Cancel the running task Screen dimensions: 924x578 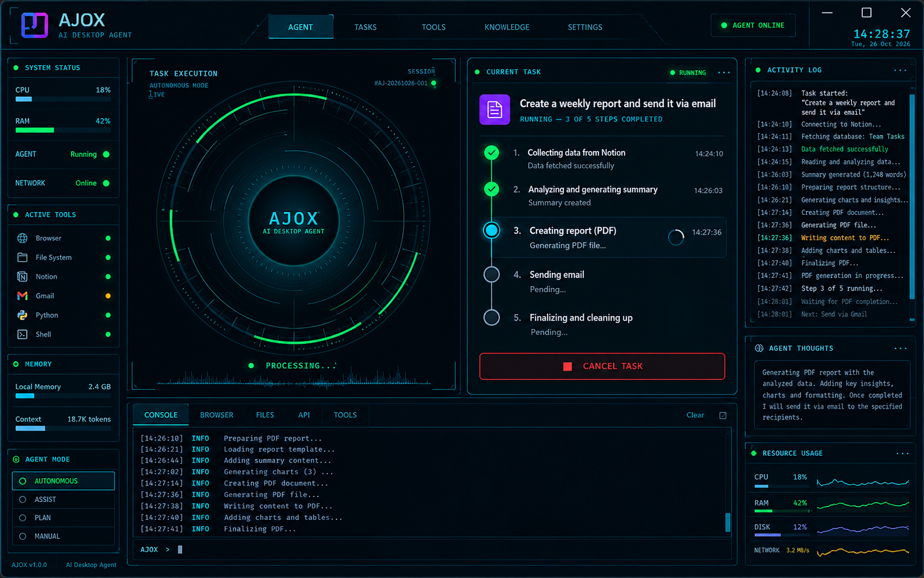602,366
